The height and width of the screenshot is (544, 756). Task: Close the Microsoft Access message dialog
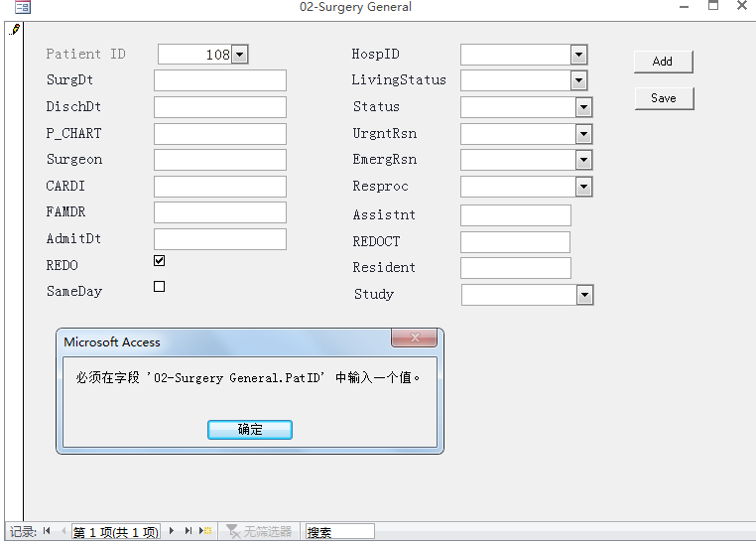(x=414, y=339)
